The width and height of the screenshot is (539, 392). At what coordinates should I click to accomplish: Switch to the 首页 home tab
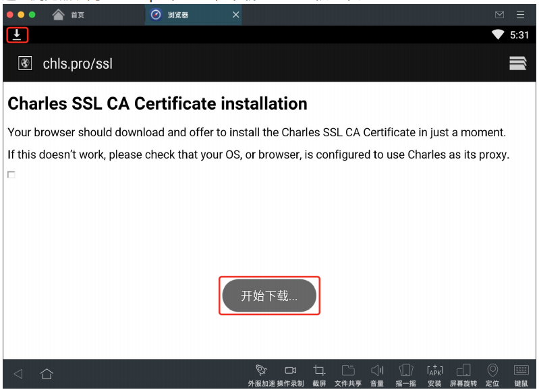pos(68,15)
